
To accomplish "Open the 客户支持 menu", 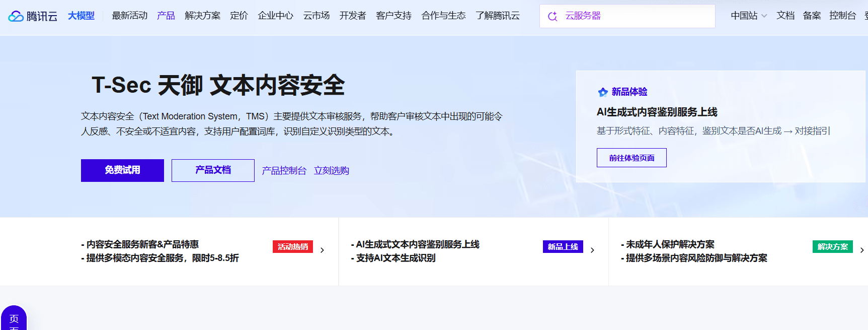I will coord(393,16).
